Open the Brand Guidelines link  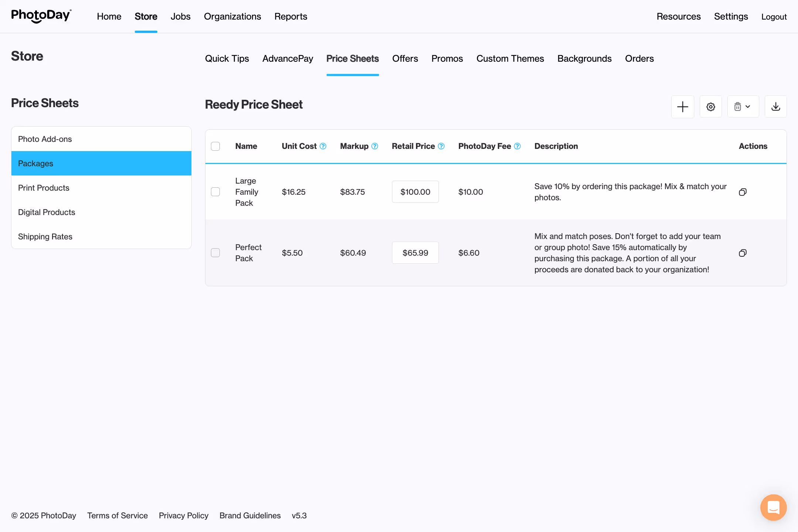click(x=250, y=515)
